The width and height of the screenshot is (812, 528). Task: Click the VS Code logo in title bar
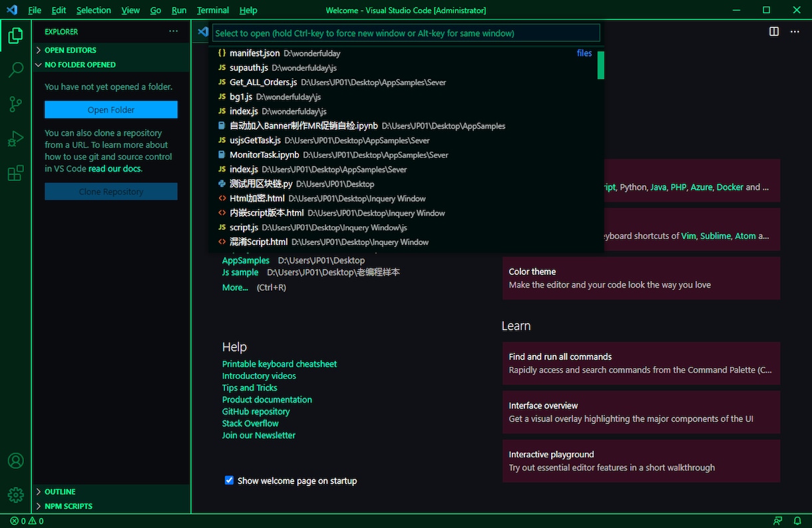click(12, 10)
